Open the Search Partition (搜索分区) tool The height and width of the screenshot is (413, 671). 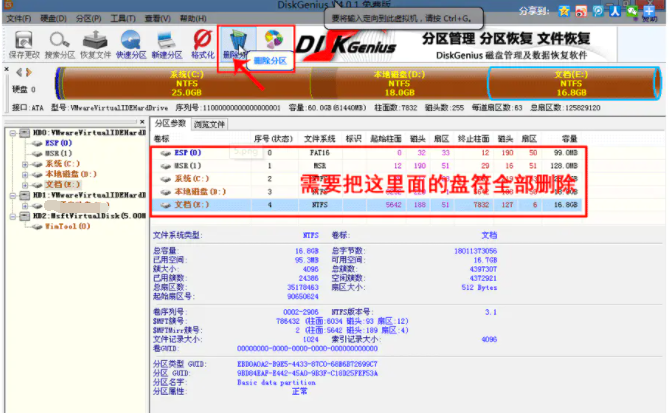[59, 40]
